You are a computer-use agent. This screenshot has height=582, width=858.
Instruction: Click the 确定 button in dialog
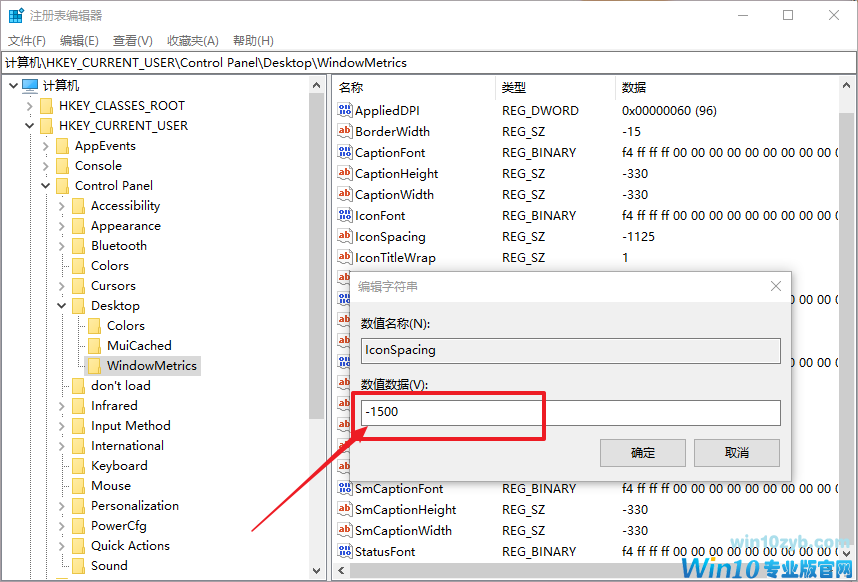tap(642, 452)
